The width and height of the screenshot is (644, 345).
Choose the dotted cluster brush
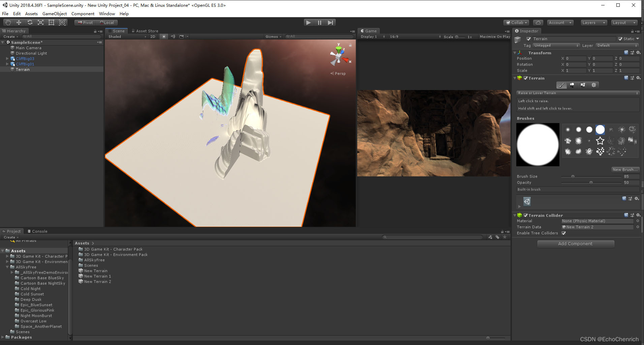point(600,152)
